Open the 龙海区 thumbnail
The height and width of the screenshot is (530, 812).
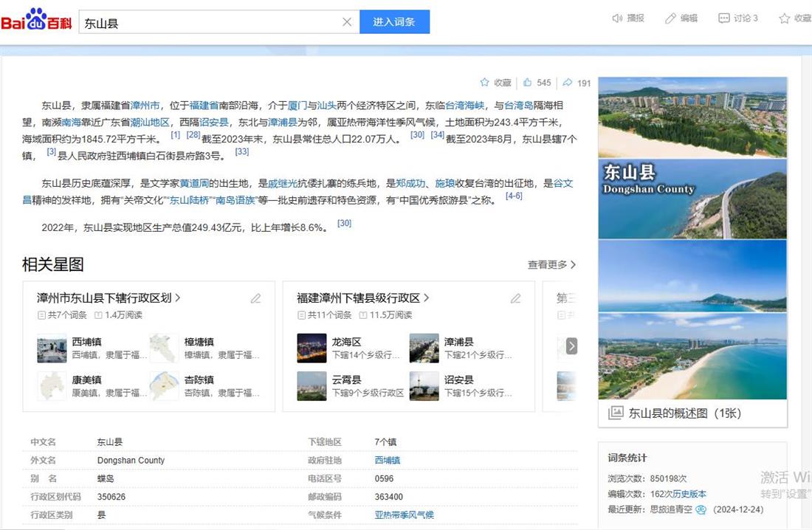pyautogui.click(x=312, y=348)
